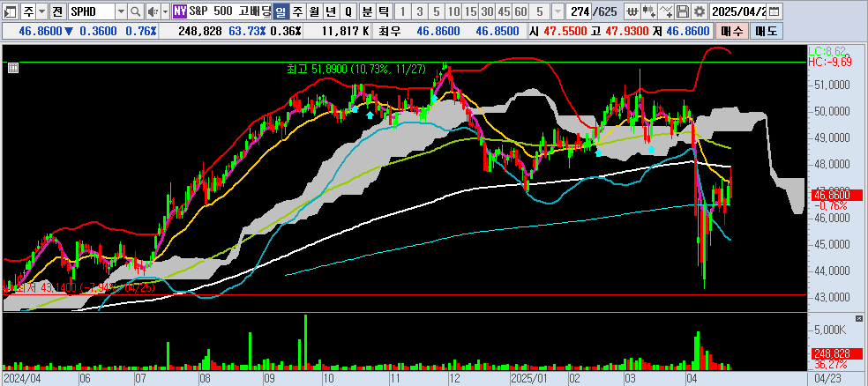
Task: Click the 최고 51.8900 high annotation
Action: coord(356,69)
